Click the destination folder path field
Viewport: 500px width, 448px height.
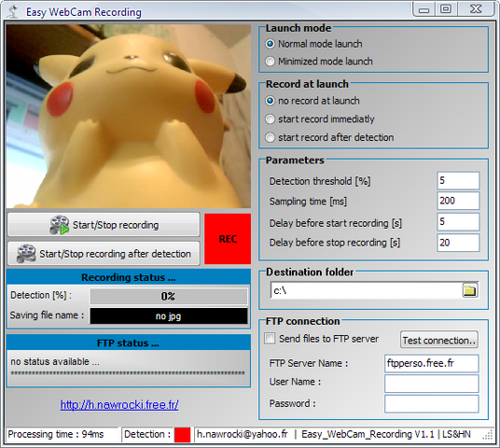(x=366, y=290)
